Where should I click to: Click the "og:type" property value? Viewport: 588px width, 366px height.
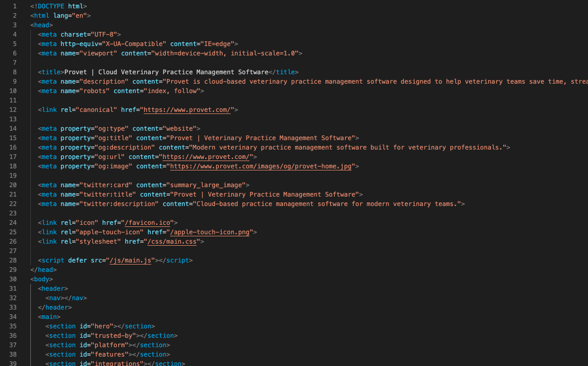111,129
